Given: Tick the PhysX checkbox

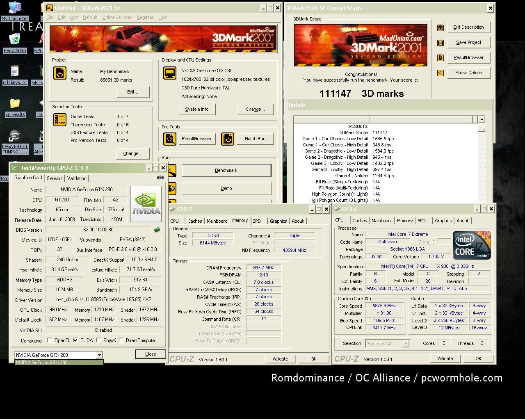Looking at the screenshot, I should tap(98, 340).
